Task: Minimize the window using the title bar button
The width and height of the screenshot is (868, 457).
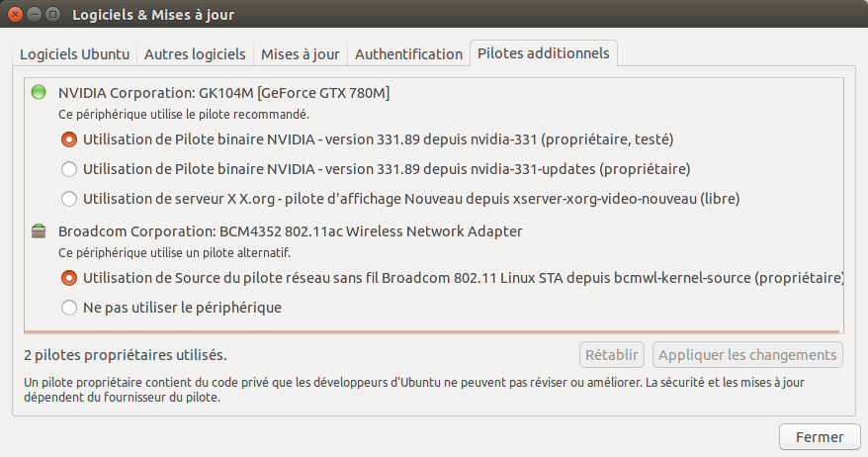Action: pyautogui.click(x=36, y=16)
